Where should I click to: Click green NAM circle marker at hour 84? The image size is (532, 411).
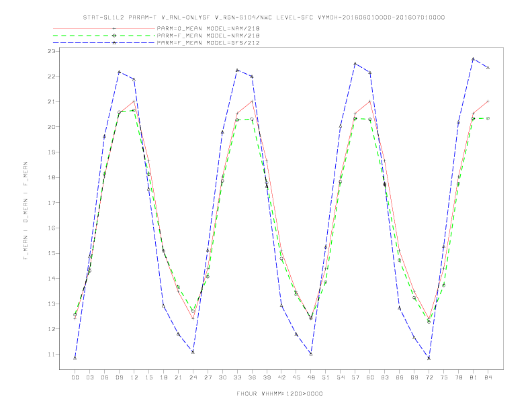pyautogui.click(x=488, y=118)
